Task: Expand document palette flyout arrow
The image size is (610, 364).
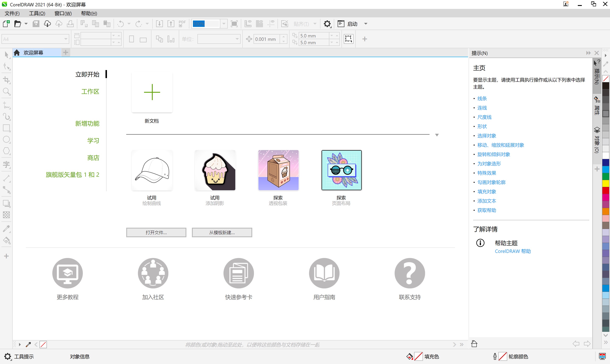Action: [x=20, y=344]
